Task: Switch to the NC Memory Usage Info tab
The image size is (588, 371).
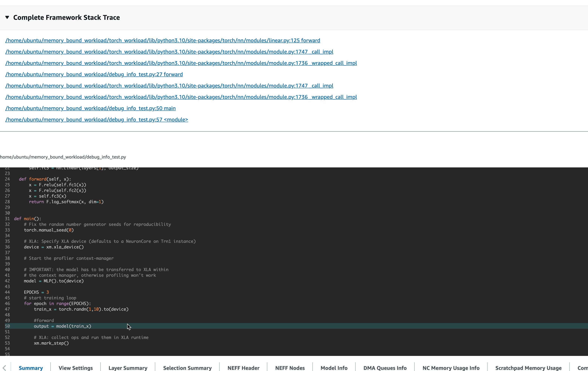Action: pyautogui.click(x=450, y=368)
